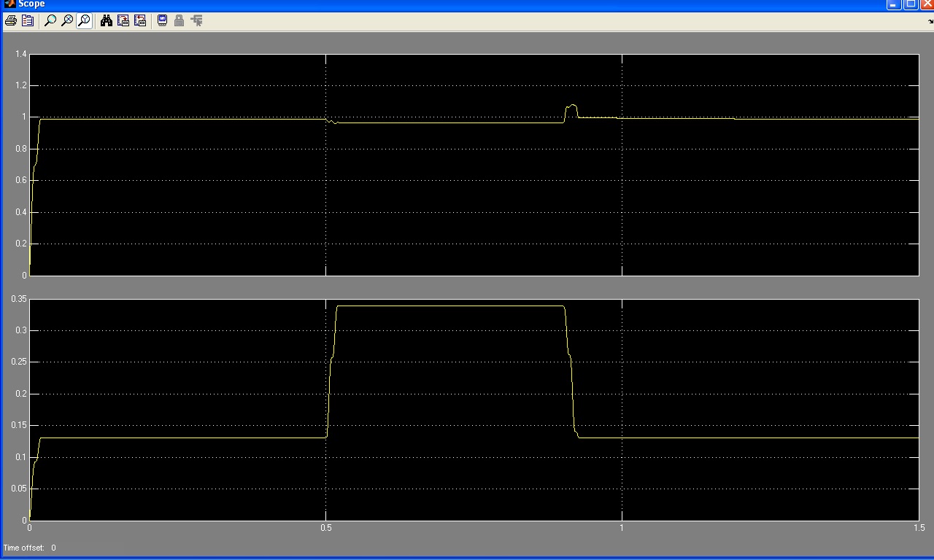The width and height of the screenshot is (934, 560).
Task: Click the Scope title bar
Action: (x=438, y=4)
